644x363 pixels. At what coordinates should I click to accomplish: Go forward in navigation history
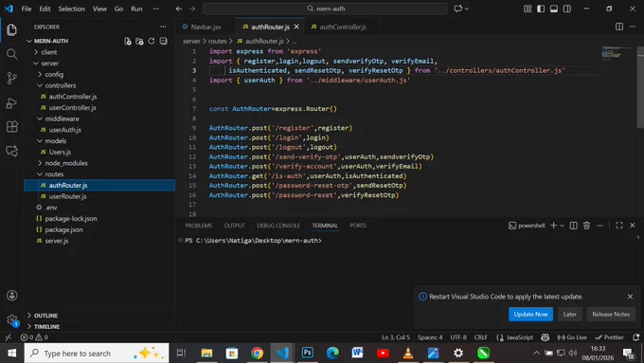click(x=192, y=9)
